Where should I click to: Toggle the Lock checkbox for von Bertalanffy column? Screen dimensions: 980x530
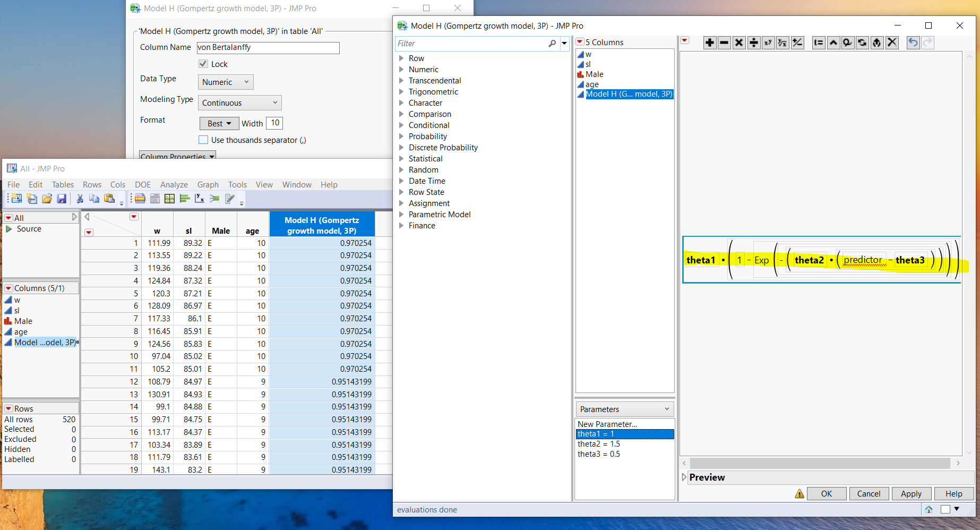point(203,64)
